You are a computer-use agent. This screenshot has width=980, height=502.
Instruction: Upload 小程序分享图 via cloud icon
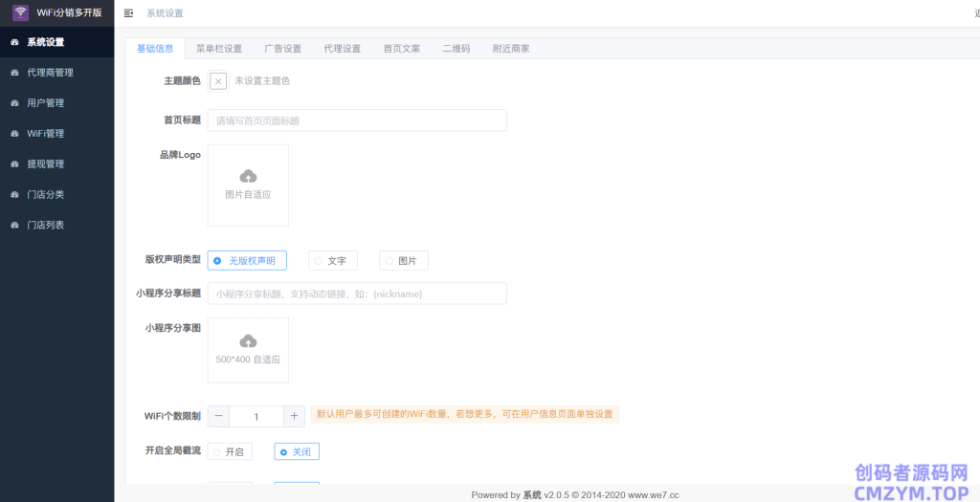click(248, 341)
